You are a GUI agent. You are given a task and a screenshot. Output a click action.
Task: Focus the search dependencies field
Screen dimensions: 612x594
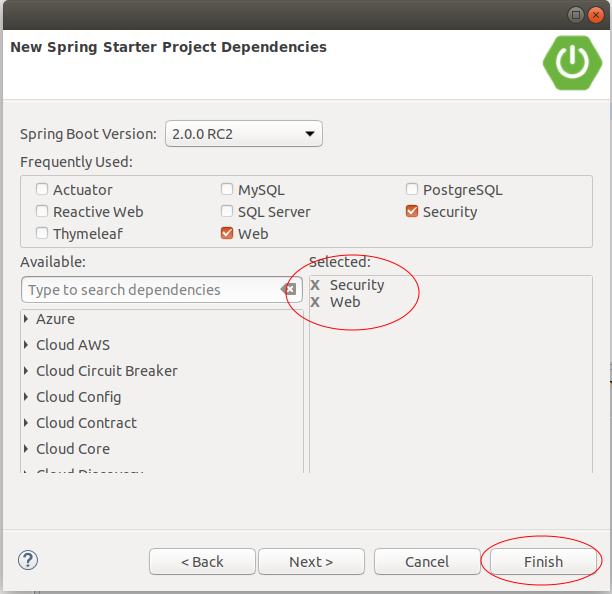(x=152, y=290)
